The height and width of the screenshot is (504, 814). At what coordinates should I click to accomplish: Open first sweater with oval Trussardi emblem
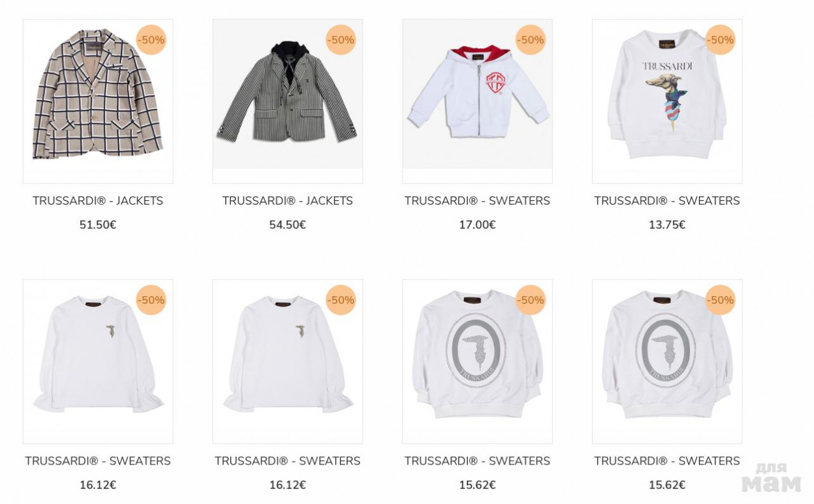pyautogui.click(x=477, y=361)
